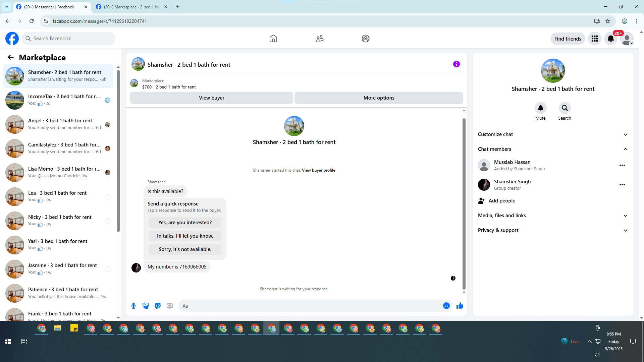Open the Facebook notifications bell
This screenshot has width=644, height=362.
pos(610,39)
